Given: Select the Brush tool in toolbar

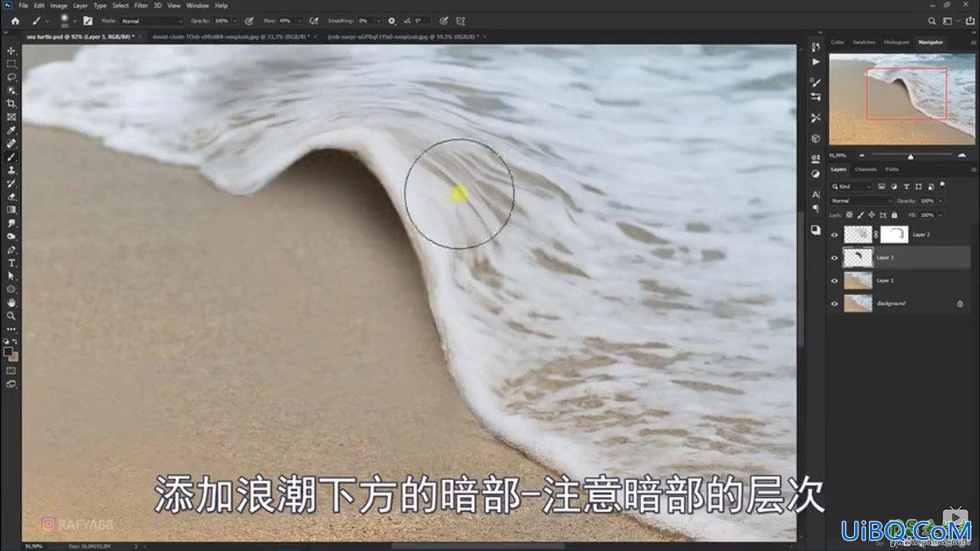Looking at the screenshot, I should coord(11,157).
